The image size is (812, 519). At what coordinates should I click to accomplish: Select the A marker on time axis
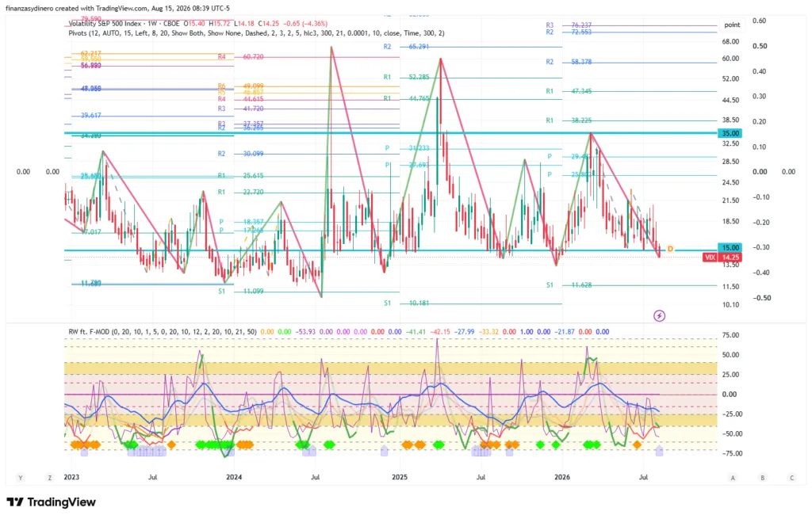[733, 478]
